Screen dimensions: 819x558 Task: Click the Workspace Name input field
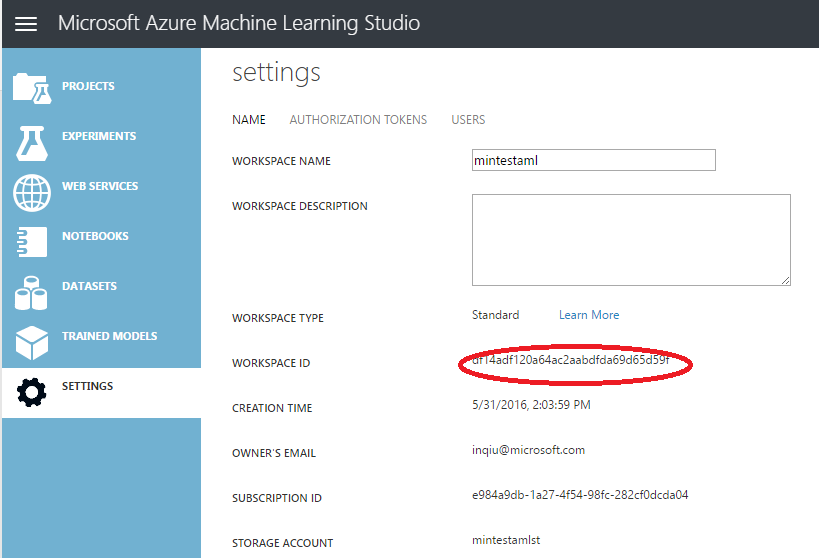tap(594, 160)
